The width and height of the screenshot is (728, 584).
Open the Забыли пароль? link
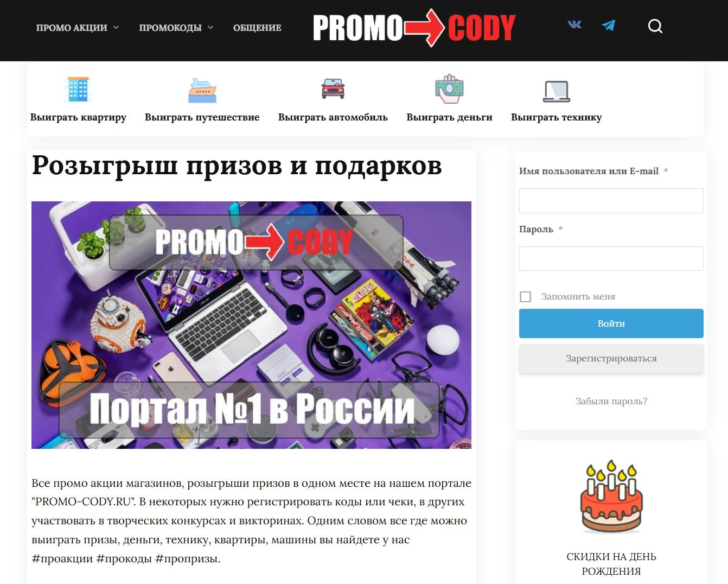tap(611, 401)
